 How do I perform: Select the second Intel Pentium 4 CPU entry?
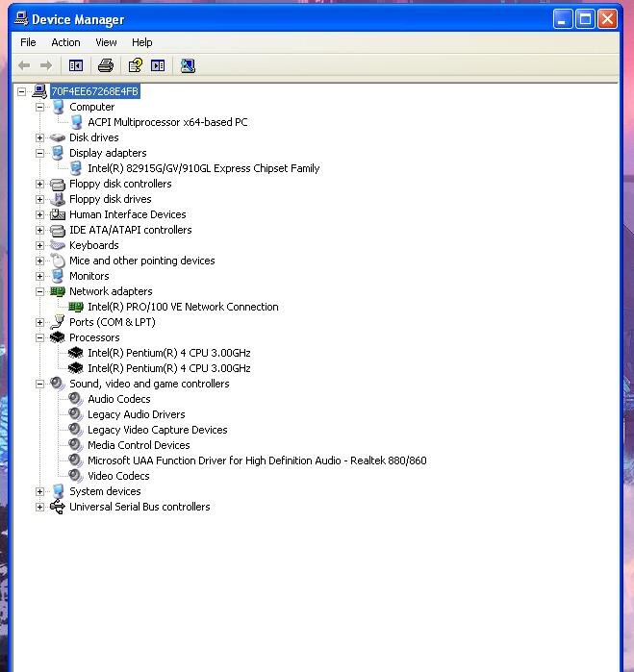pos(169,368)
